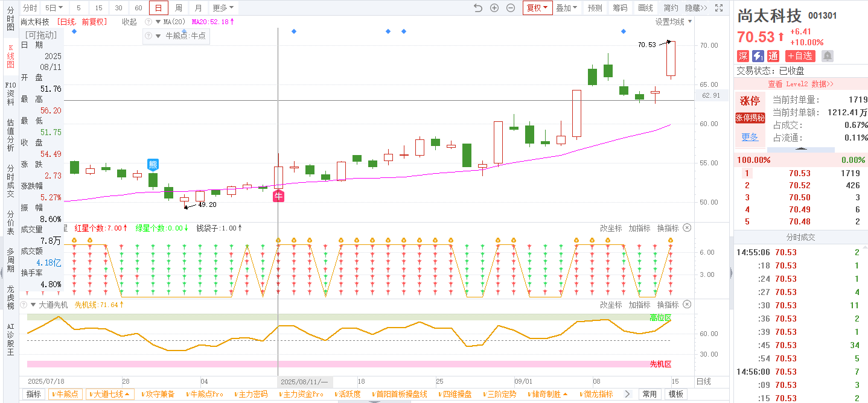Click help icon beside 大道先机
Image resolution: width=868 pixels, height=403 pixels.
(x=24, y=305)
